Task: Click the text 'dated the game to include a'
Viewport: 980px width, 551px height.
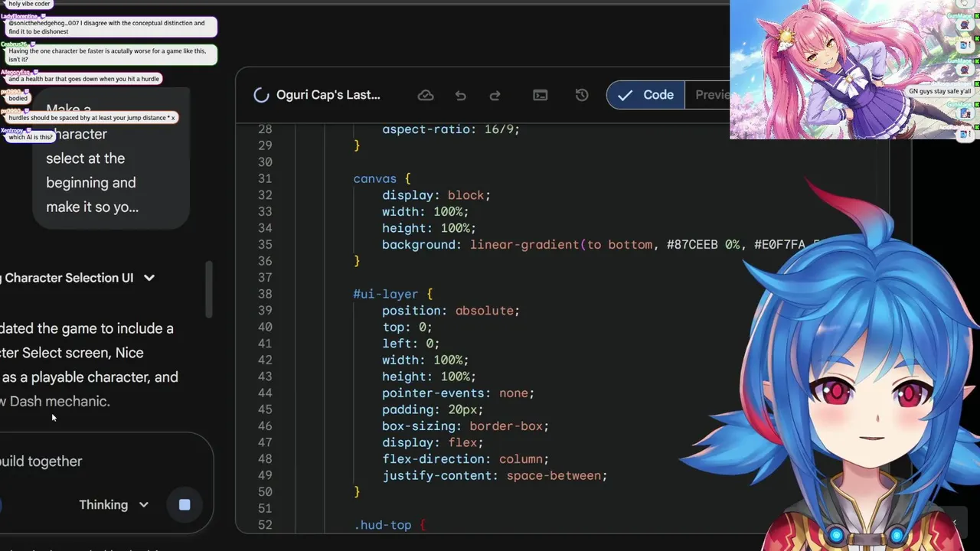Action: point(87,328)
